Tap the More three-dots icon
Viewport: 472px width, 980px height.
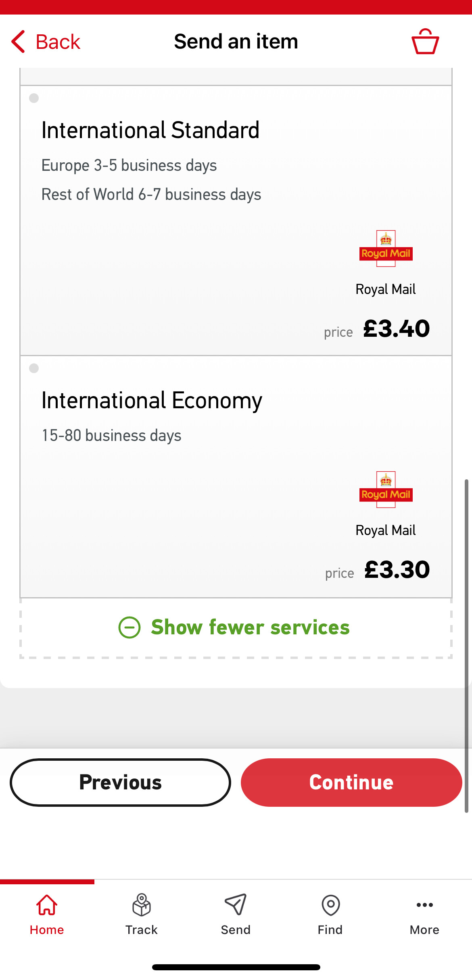(x=424, y=905)
